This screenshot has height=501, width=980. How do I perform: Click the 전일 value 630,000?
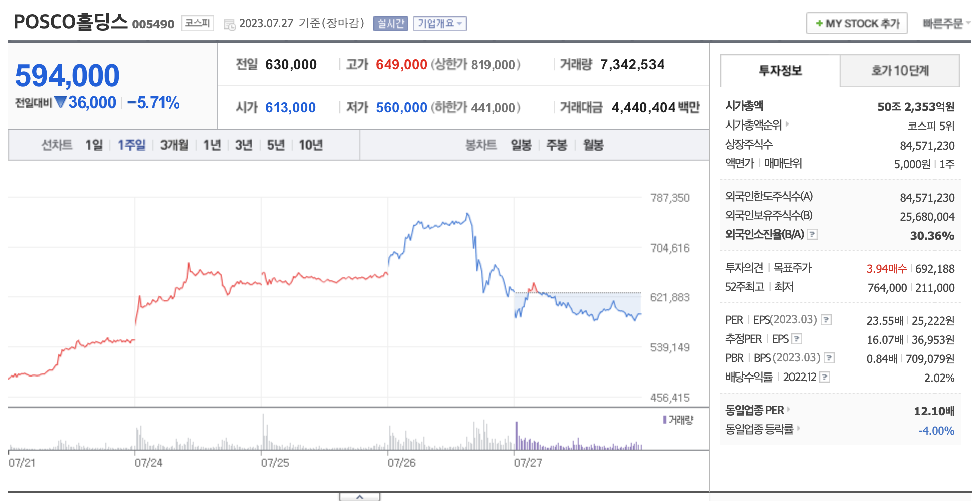tap(291, 65)
